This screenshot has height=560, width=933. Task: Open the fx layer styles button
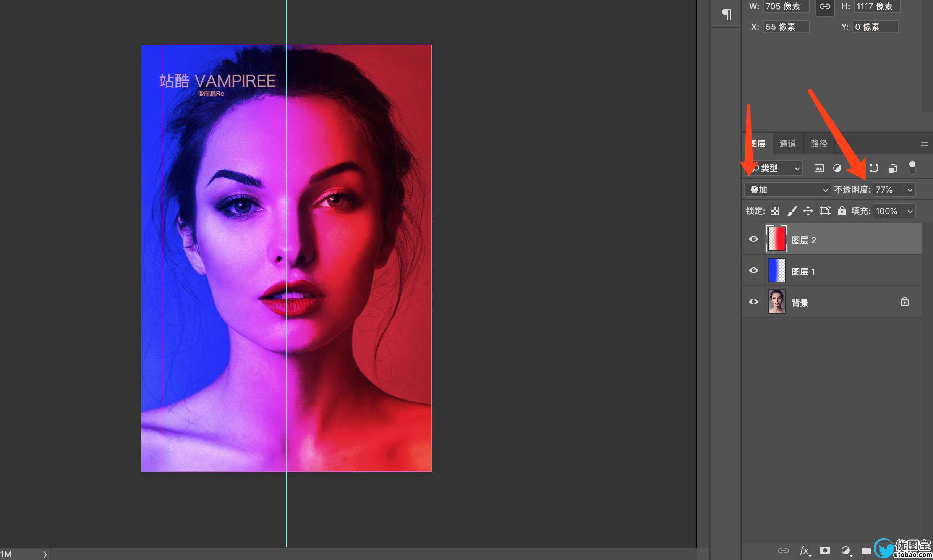click(804, 550)
